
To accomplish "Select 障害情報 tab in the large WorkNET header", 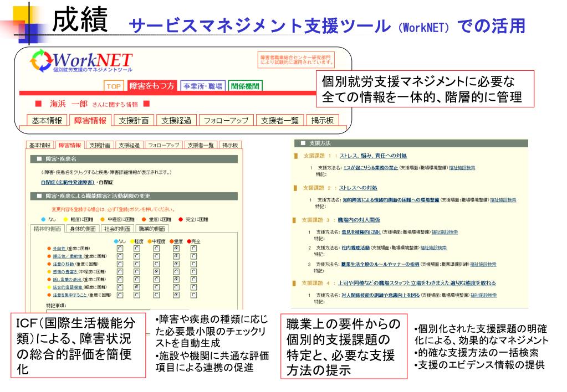I will (x=90, y=120).
